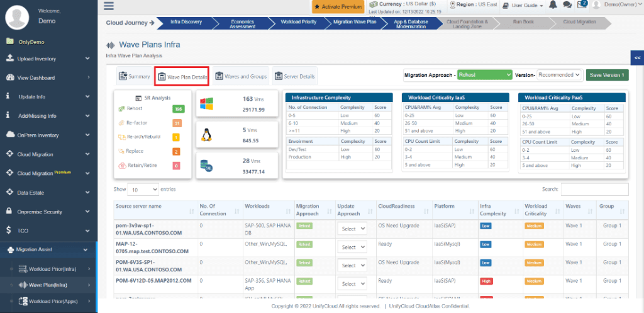Sort by Source server name column
Viewport: 644px width, 313px height.
click(191, 211)
